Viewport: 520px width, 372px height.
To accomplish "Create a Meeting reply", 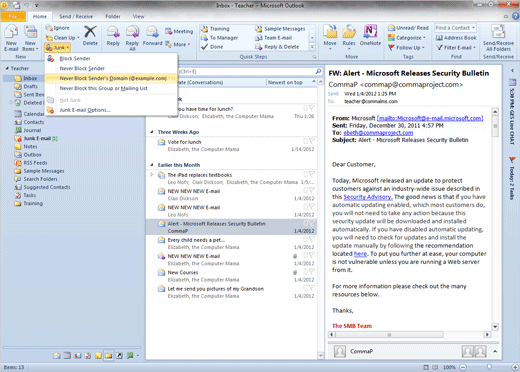I will point(179,31).
